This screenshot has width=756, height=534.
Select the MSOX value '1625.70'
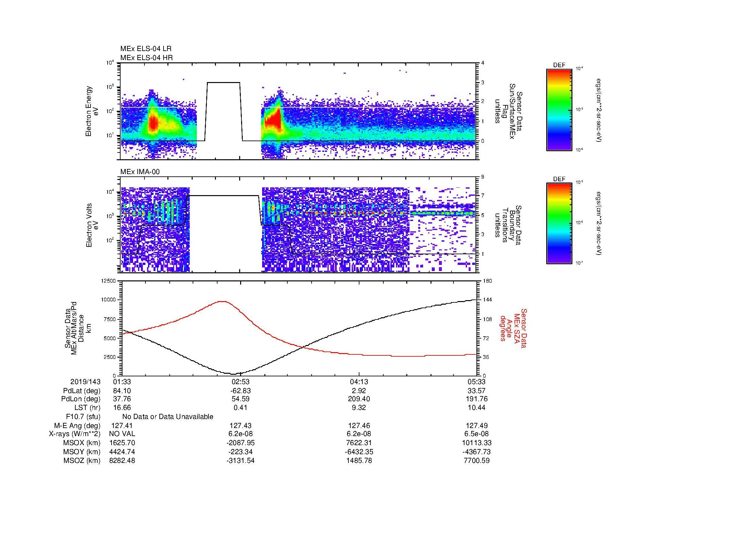point(122,443)
